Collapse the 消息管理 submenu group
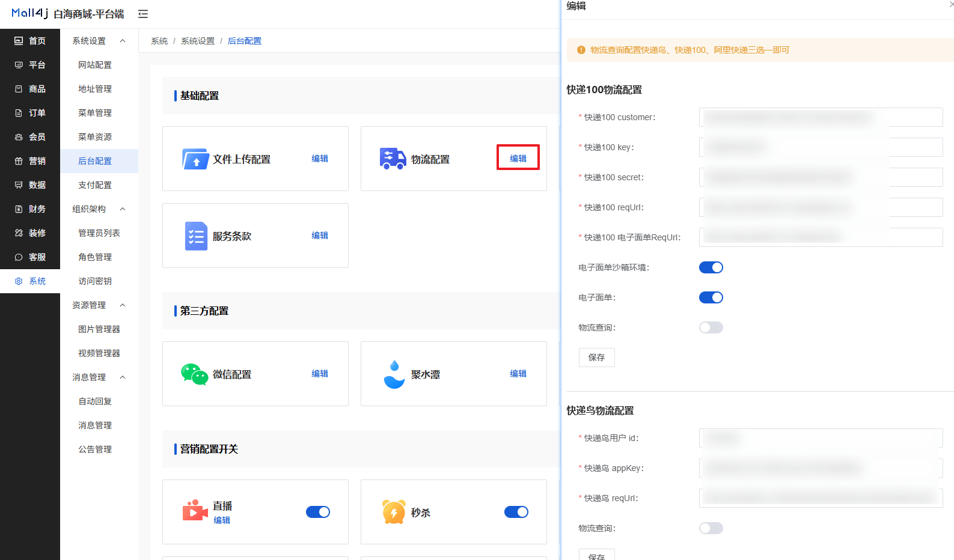The image size is (954, 560). (99, 377)
